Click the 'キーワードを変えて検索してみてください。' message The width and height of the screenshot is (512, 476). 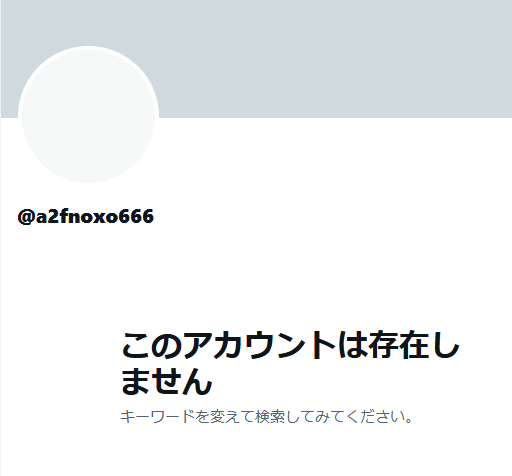[x=266, y=417]
